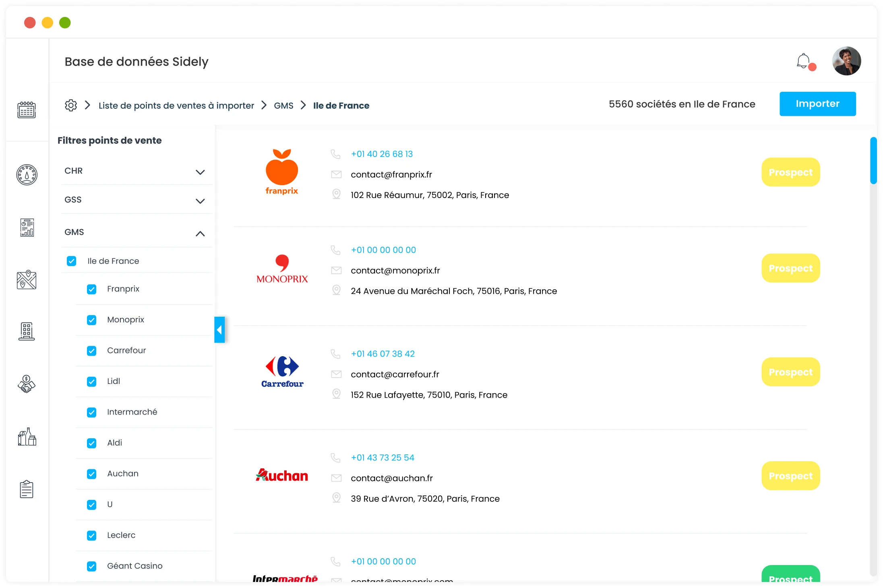The image size is (883, 588).
Task: Open the map pins icon
Action: click(27, 280)
